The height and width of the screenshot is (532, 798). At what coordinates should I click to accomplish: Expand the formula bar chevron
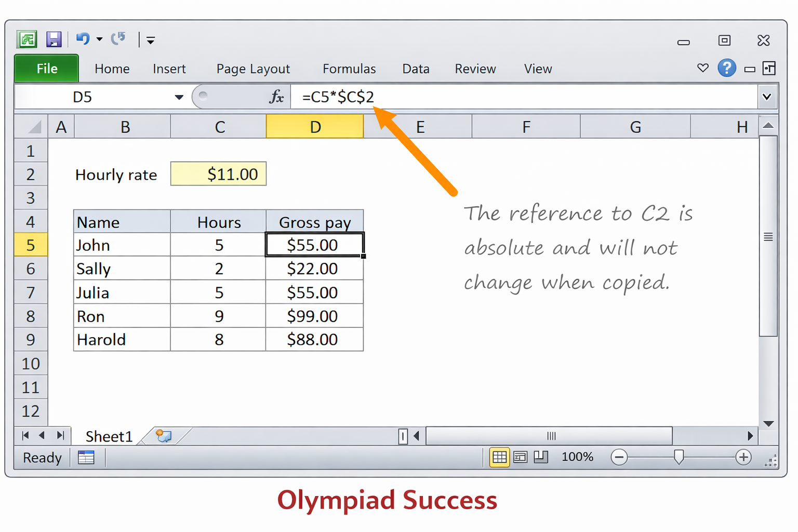767,97
